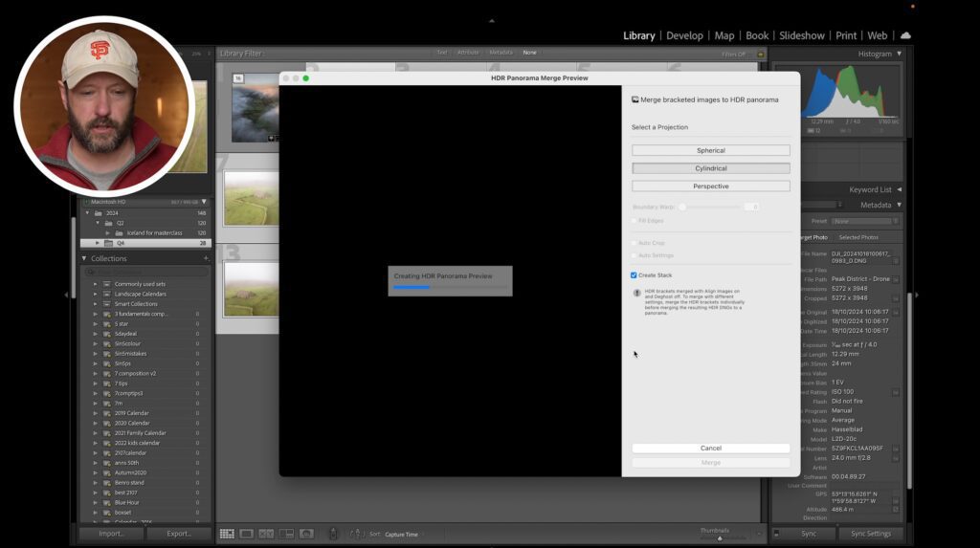This screenshot has width=980, height=548.
Task: Enable the Fill Edges checkbox
Action: [x=635, y=221]
